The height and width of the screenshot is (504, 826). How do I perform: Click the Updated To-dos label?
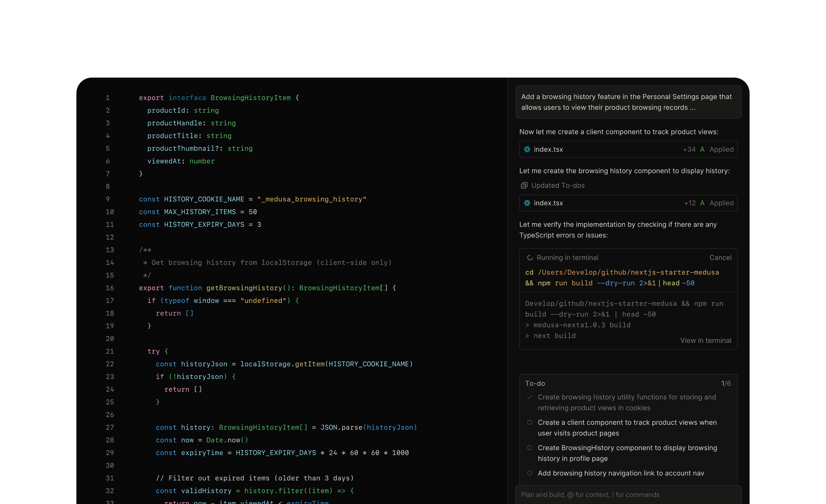558,186
